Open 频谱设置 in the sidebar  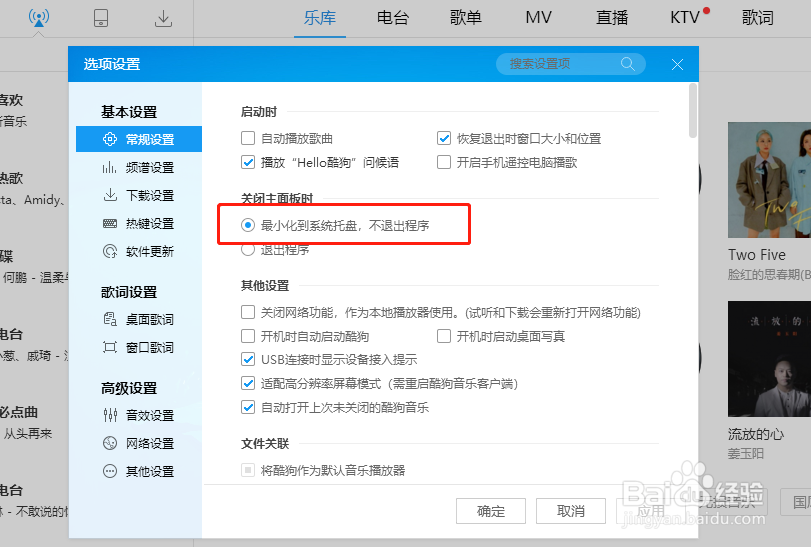coord(139,168)
